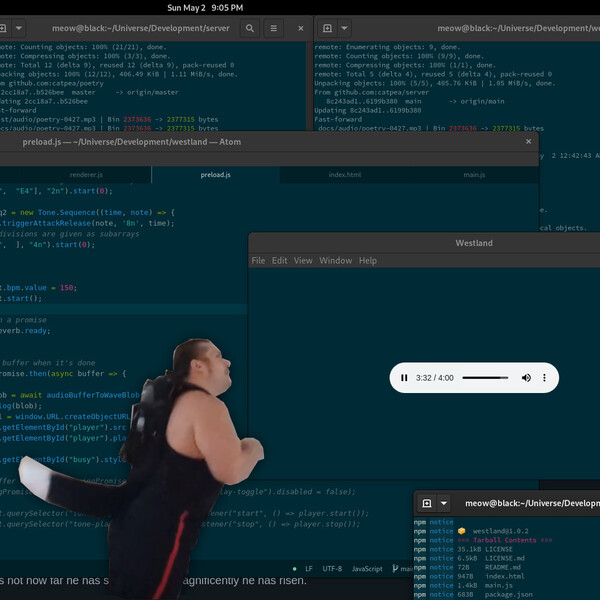Open the Help menu in Westland

tap(368, 261)
